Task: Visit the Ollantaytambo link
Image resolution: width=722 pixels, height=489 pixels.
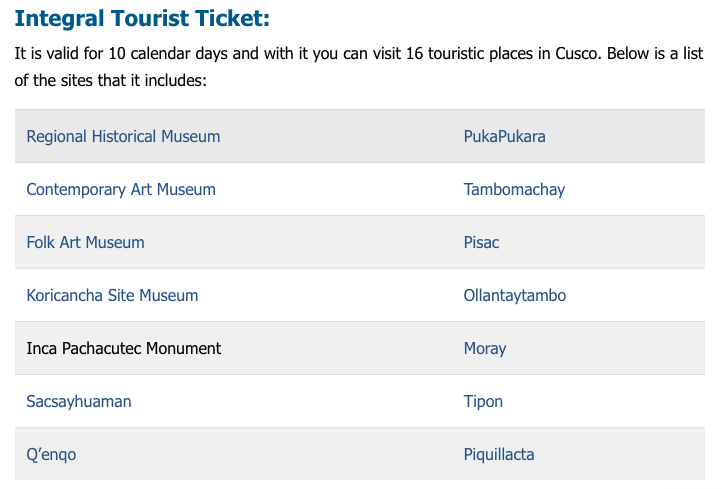Action: [514, 295]
